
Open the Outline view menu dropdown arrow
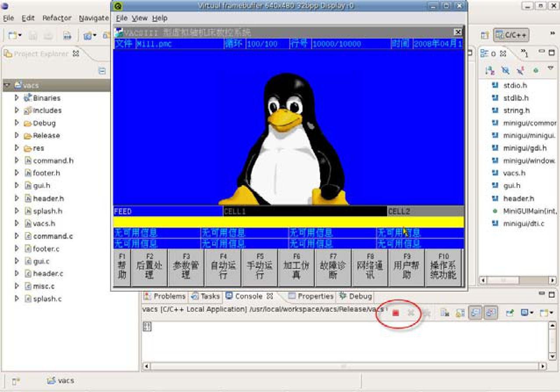click(x=551, y=69)
